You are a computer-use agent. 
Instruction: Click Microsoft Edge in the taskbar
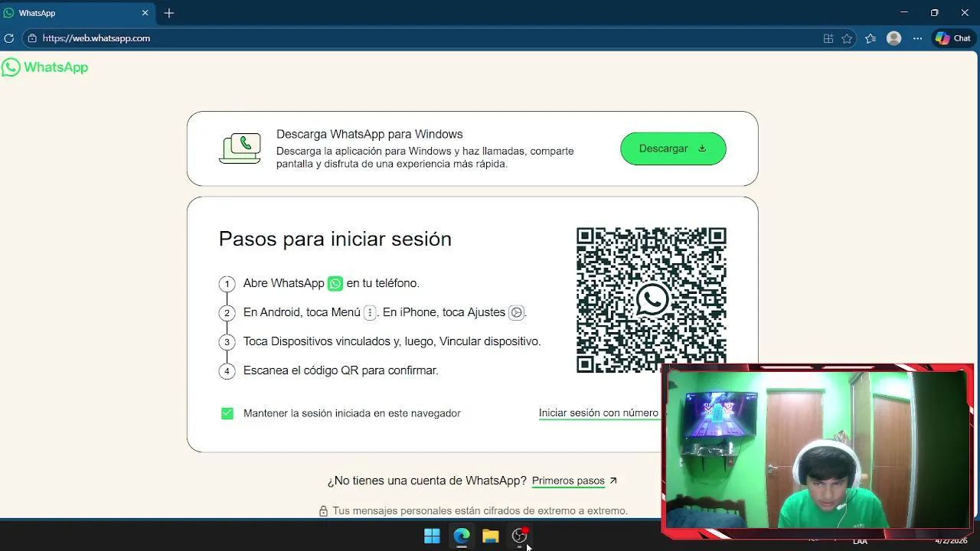coord(461,536)
